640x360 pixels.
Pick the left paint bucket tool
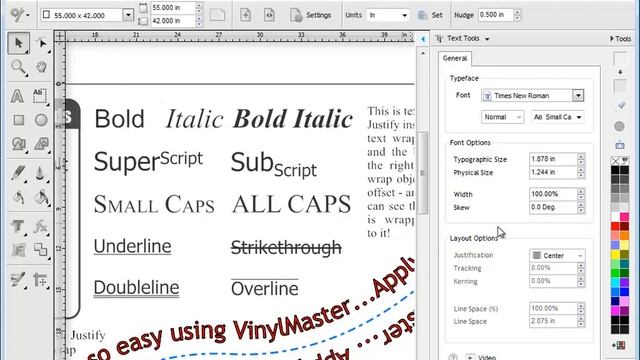pos(18,198)
